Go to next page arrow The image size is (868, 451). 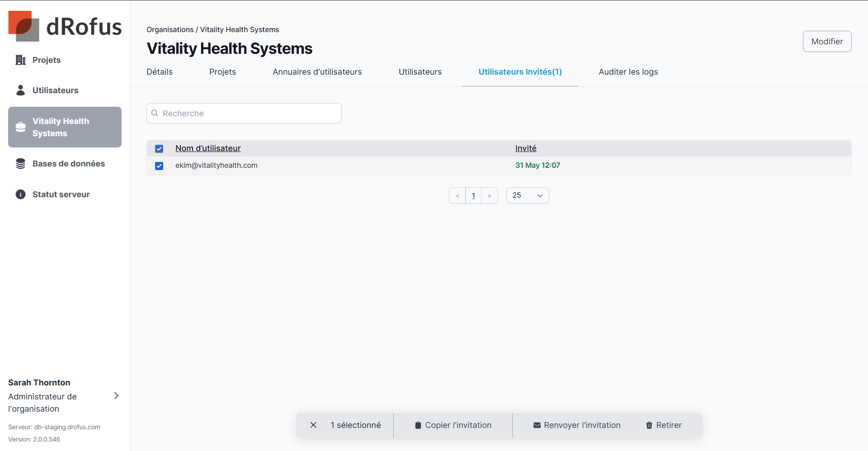pos(490,195)
